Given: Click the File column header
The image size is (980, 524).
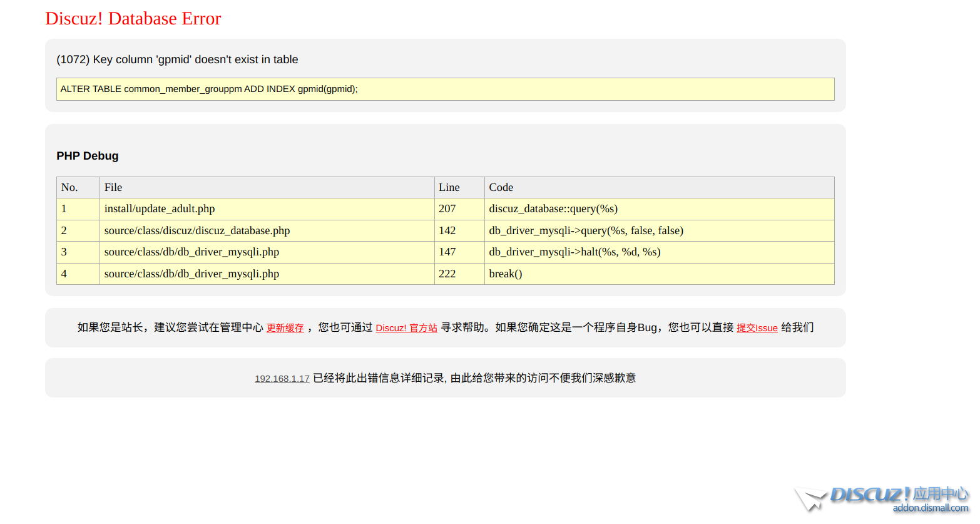Looking at the screenshot, I should [x=113, y=187].
